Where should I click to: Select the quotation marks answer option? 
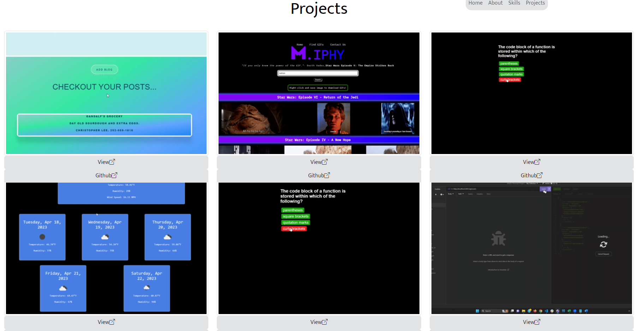[x=295, y=222]
